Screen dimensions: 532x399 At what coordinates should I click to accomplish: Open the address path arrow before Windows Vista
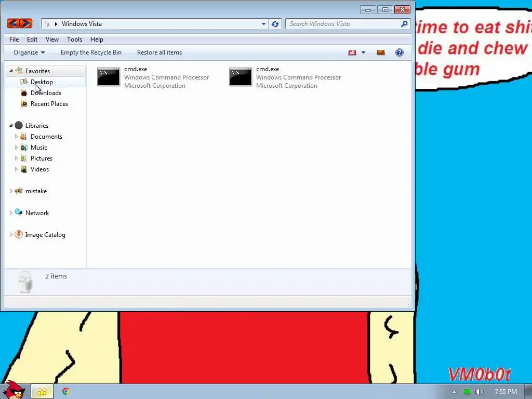[x=56, y=24]
